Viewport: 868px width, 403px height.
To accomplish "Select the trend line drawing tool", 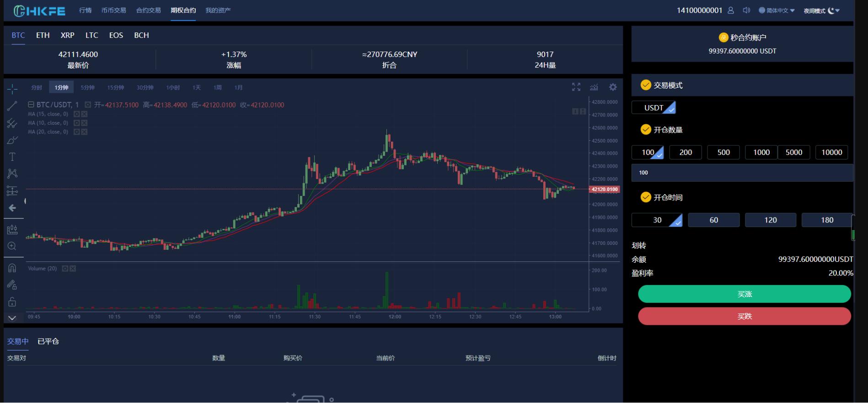I will 12,106.
